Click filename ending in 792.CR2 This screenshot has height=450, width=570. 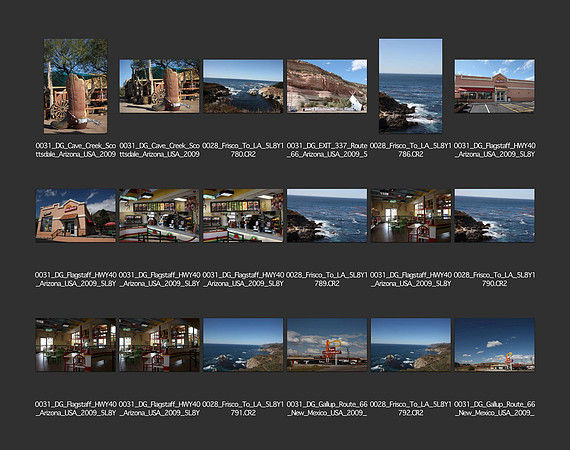(x=410, y=409)
